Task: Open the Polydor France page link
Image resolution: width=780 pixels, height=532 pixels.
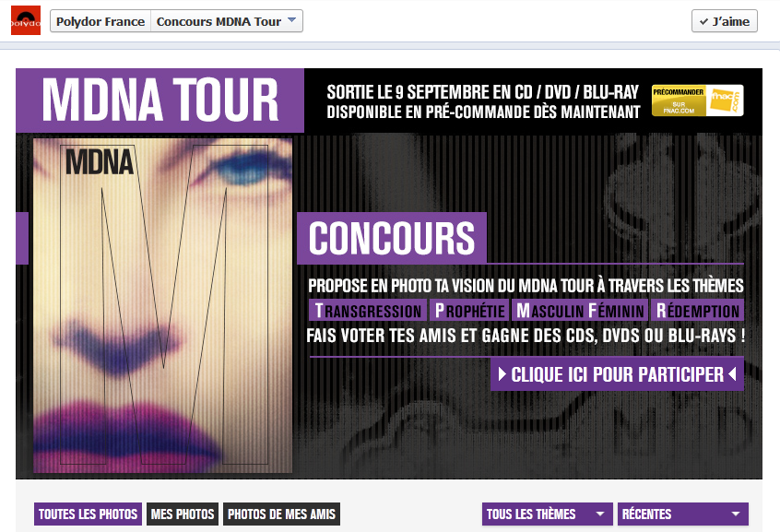Action: pos(100,21)
